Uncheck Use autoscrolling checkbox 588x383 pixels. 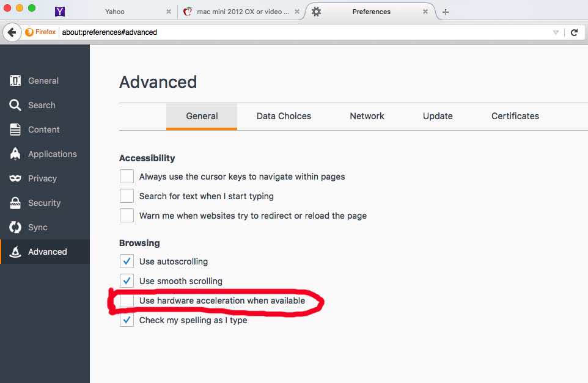127,261
